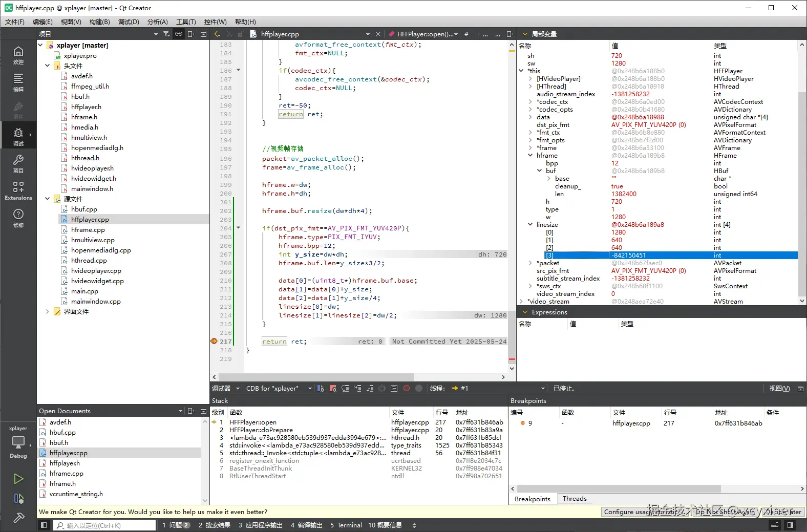Expand the 界面文件 folder in project tree
Image resolution: width=807 pixels, height=532 pixels.
[48, 311]
